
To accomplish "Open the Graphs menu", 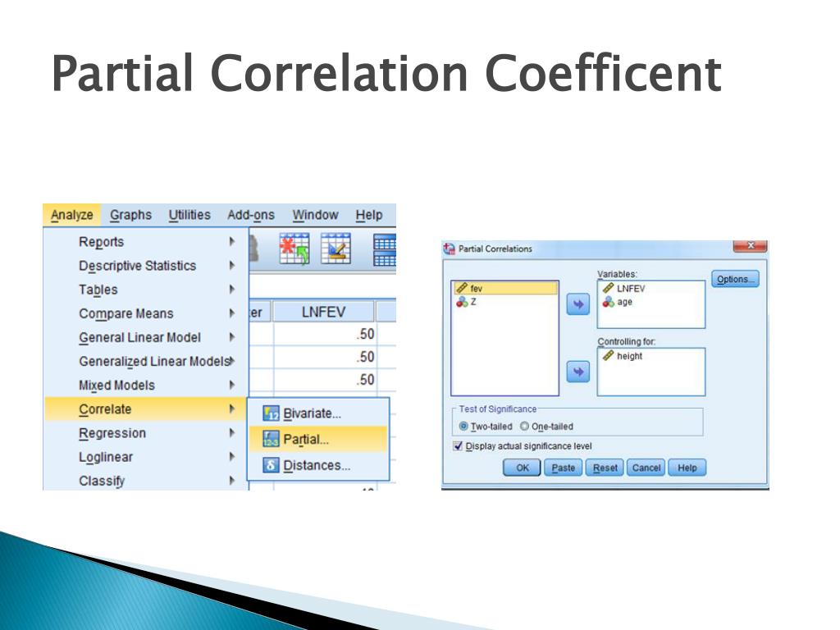I will (130, 215).
